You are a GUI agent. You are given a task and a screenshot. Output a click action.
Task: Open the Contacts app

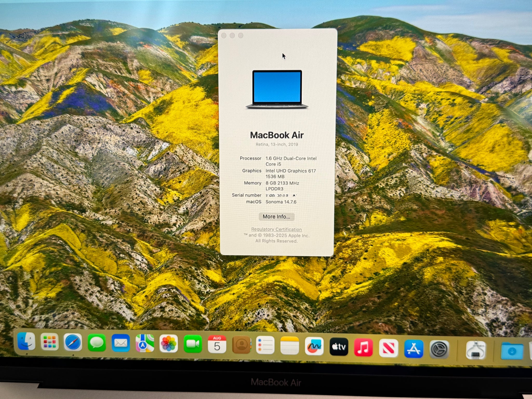[241, 345]
